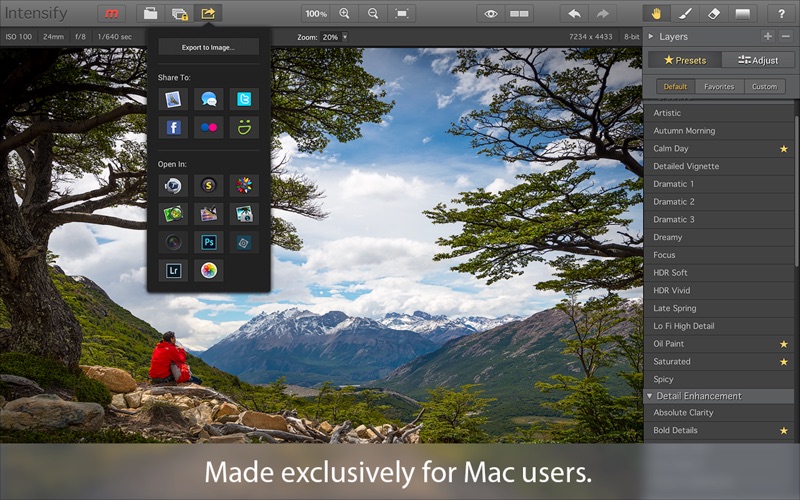Switch to the Favorites presets tab

point(718,87)
